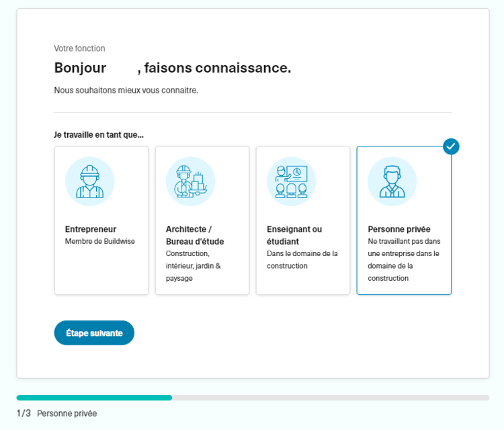The height and width of the screenshot is (430, 504).
Task: Click the Entrepreneur hard-hat worker icon
Action: coord(89,181)
